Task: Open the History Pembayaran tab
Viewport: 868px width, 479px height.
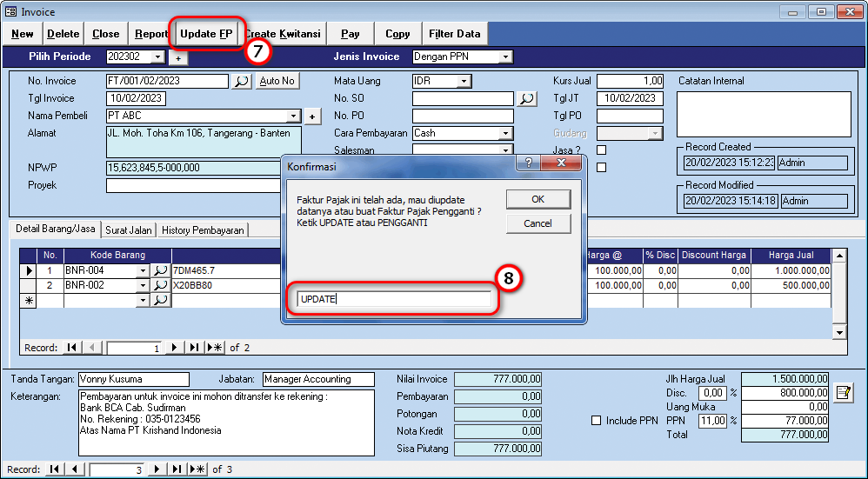Action: (204, 230)
